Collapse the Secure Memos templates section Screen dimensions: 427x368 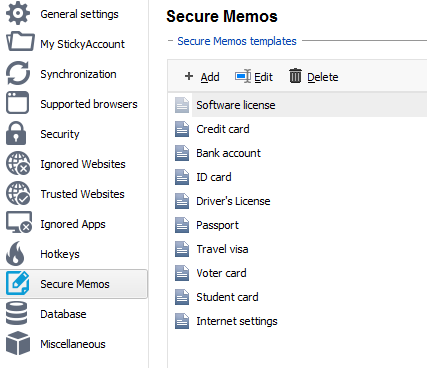pos(170,41)
